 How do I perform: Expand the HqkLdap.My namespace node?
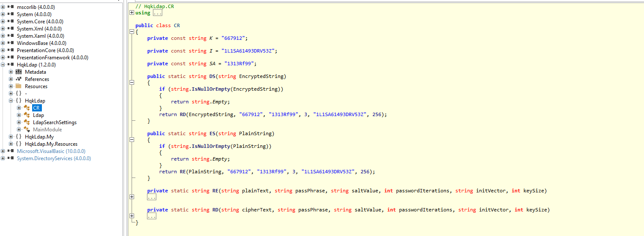(x=11, y=137)
